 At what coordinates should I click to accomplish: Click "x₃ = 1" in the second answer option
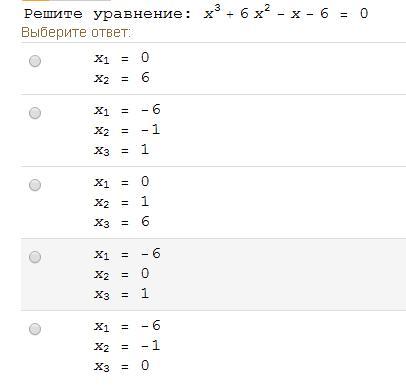tap(122, 150)
